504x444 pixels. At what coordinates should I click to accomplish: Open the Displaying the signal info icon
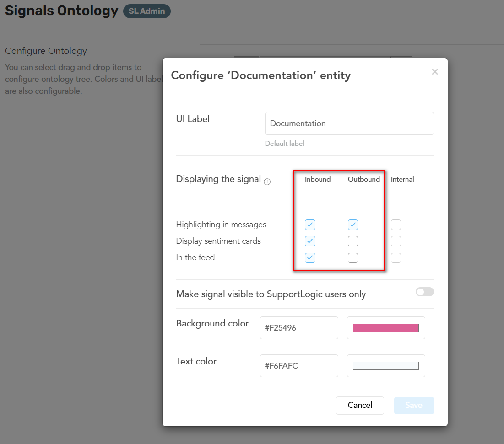click(267, 182)
